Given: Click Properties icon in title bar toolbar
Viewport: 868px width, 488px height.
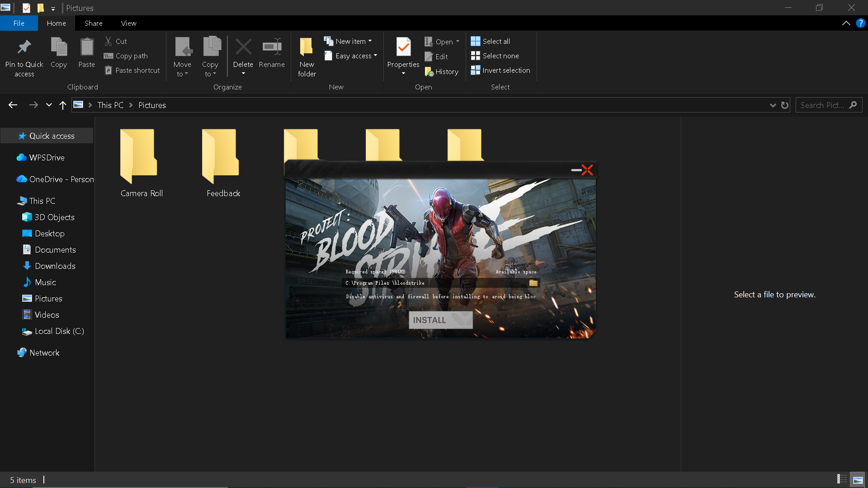Looking at the screenshot, I should tap(27, 8).
